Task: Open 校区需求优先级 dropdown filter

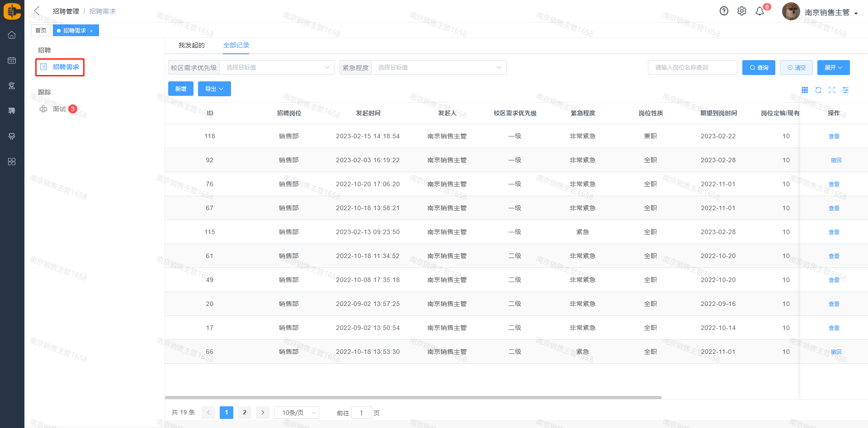Action: pos(277,67)
